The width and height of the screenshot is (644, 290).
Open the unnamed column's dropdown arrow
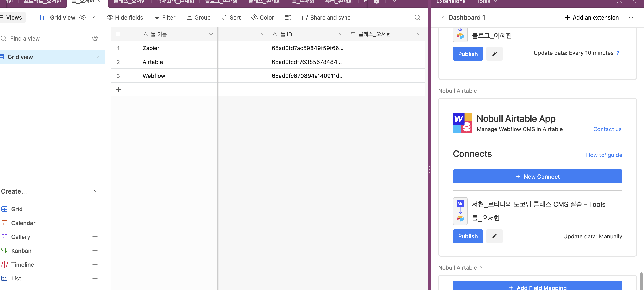262,34
